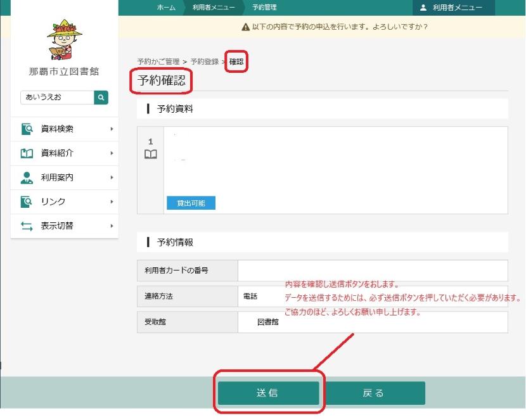
Task: Open the 利用案内 menu item
Action: click(x=65, y=177)
